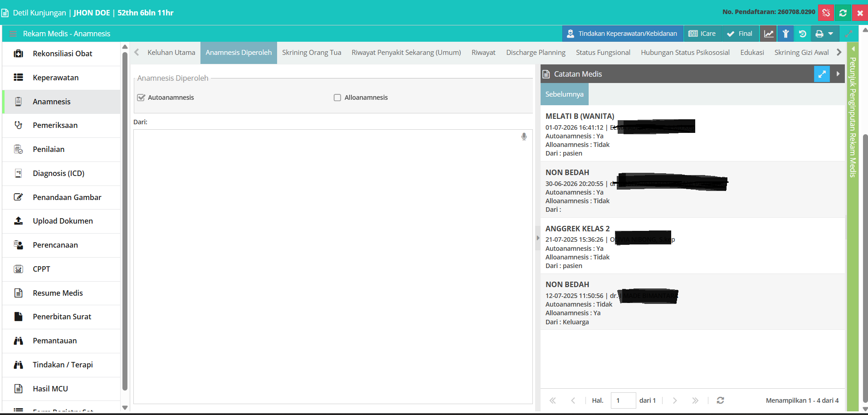
Task: Click the green refresh icon at top
Action: (843, 13)
